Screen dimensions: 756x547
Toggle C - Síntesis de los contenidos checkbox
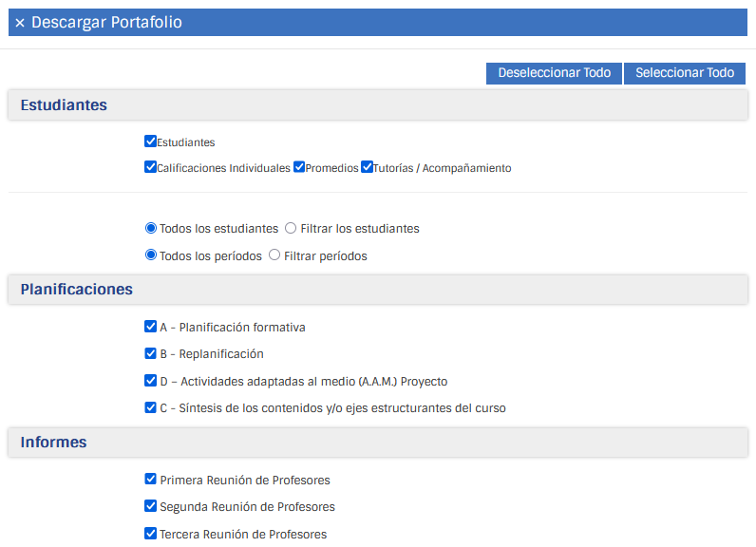(150, 407)
